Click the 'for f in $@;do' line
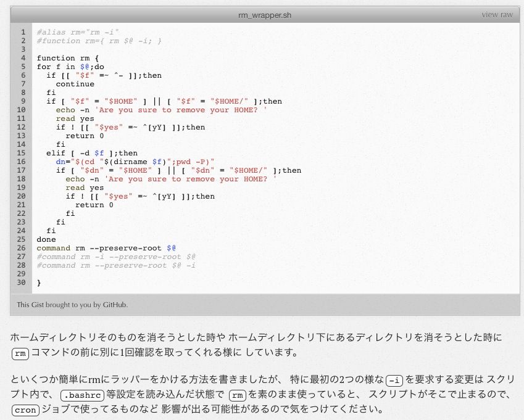Screen dimensions: 524x420 point(70,67)
